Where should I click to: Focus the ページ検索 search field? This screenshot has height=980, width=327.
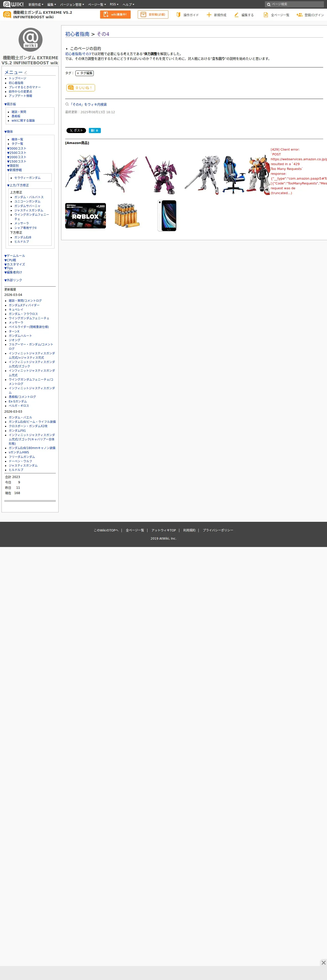coord(294,5)
